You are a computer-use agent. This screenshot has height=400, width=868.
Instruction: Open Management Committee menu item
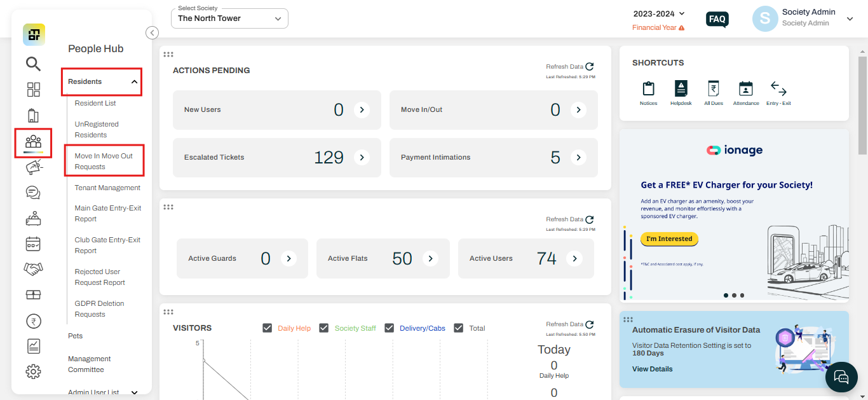click(90, 364)
